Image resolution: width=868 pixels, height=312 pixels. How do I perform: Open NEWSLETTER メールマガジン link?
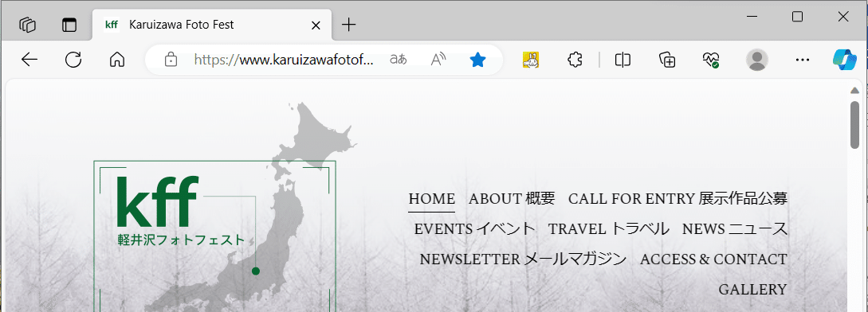tap(523, 259)
